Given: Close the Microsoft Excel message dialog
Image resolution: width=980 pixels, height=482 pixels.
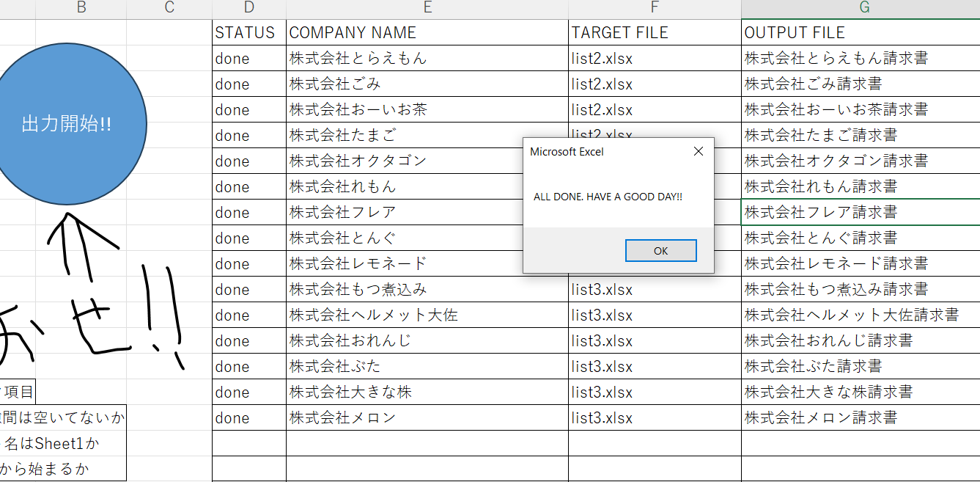Looking at the screenshot, I should (x=698, y=151).
